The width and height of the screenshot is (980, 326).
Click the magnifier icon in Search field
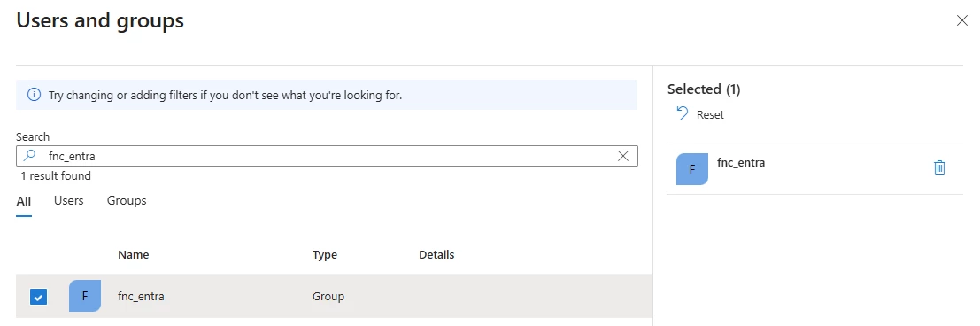click(x=30, y=156)
